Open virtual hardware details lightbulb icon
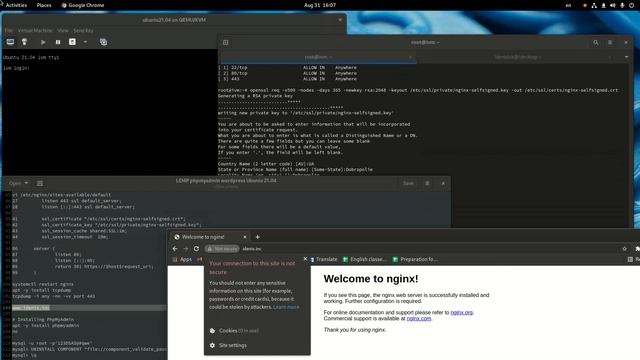This screenshot has height=360, width=640. pos(24,42)
